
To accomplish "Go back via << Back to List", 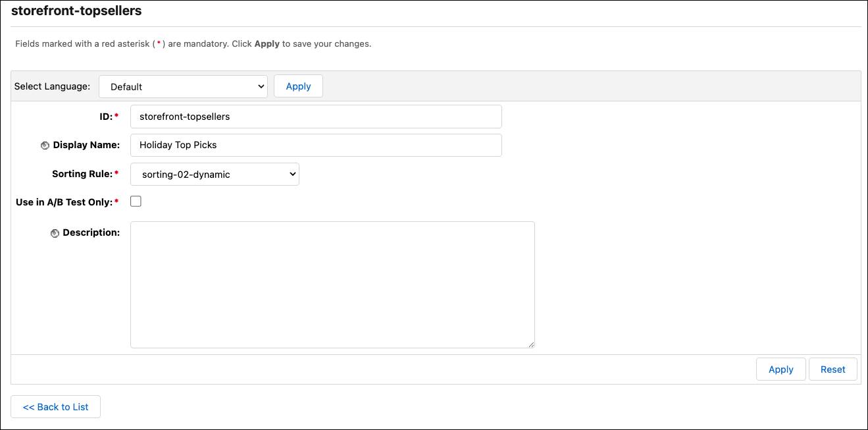I will [x=56, y=407].
